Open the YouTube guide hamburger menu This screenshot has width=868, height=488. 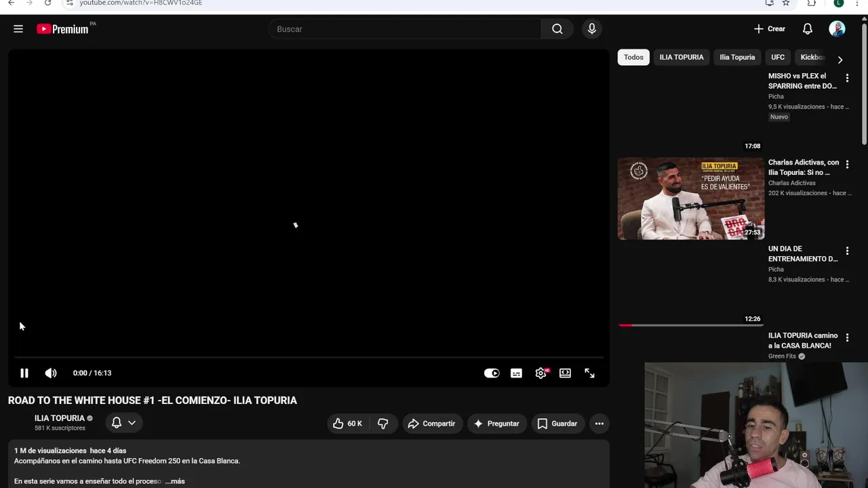click(18, 29)
